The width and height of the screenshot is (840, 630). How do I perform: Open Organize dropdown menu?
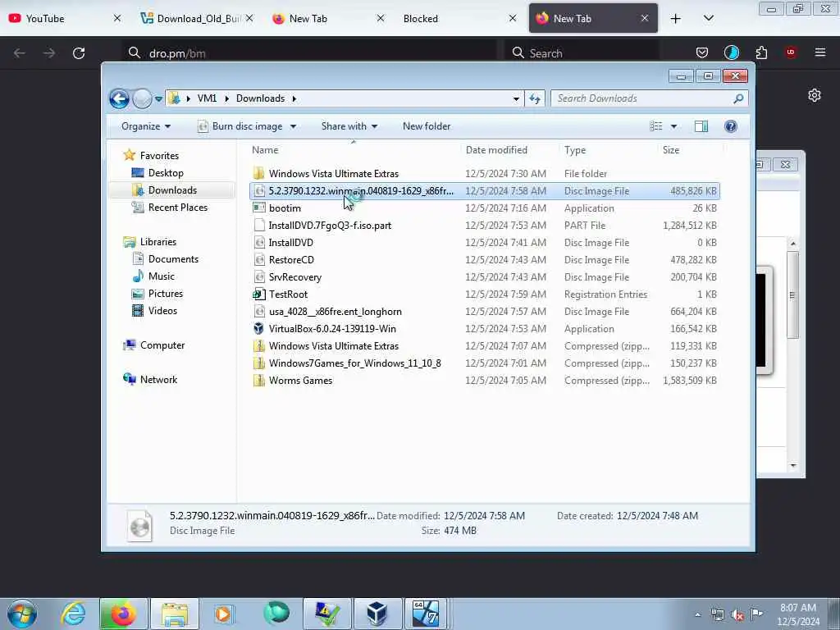pyautogui.click(x=146, y=126)
